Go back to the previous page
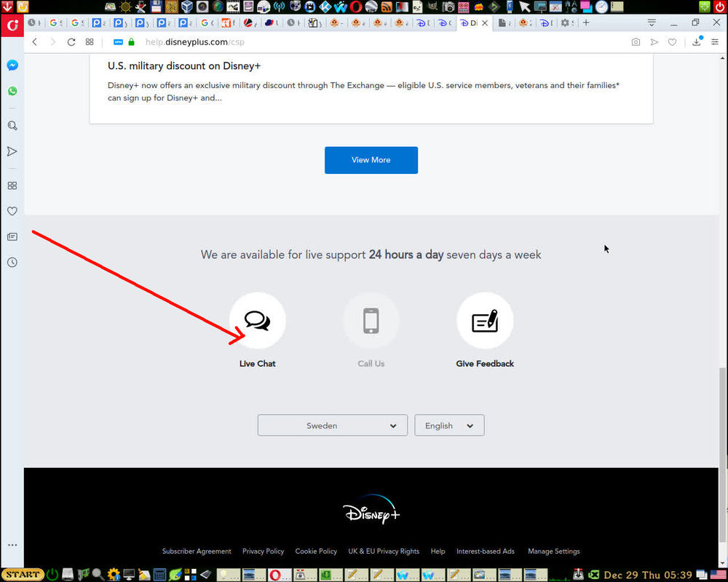Screen dimensions: 728x582 pos(35,41)
